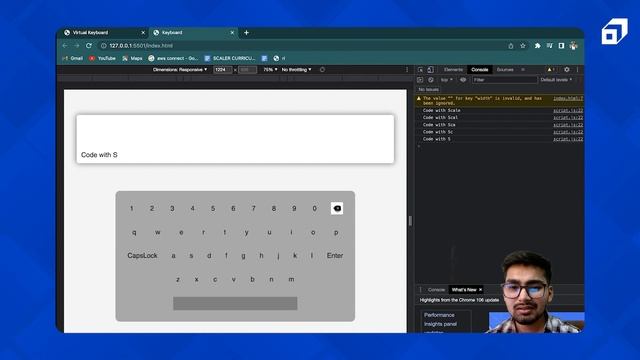Viewport: 640px width, 360px height.
Task: Click the viewport width input field
Action: (223, 70)
